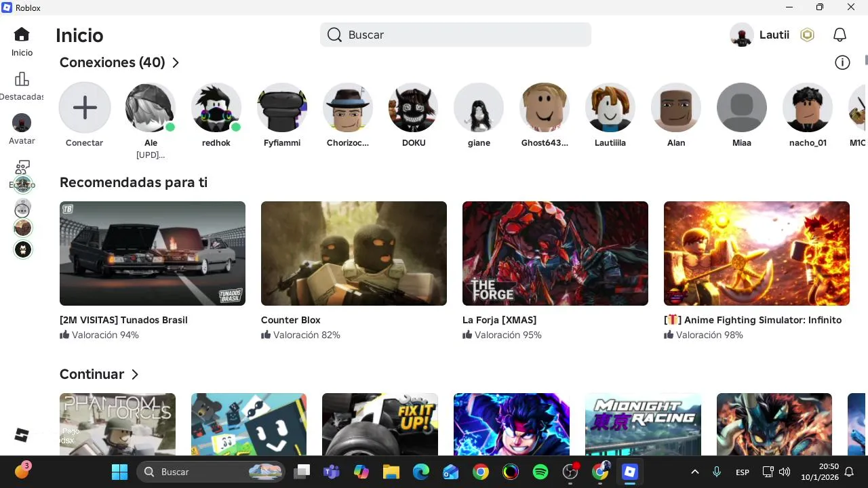Open Chorizoc... connection avatar
The height and width of the screenshot is (488, 868).
pos(348,108)
